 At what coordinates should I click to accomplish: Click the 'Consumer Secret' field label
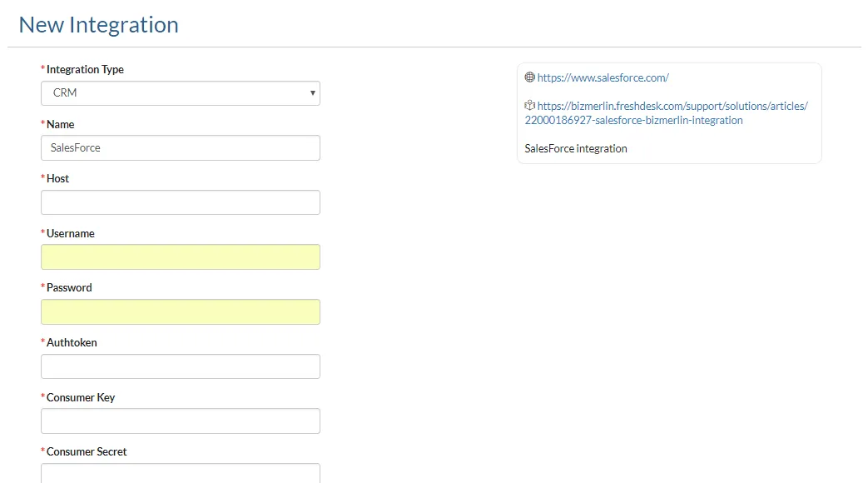(x=87, y=451)
